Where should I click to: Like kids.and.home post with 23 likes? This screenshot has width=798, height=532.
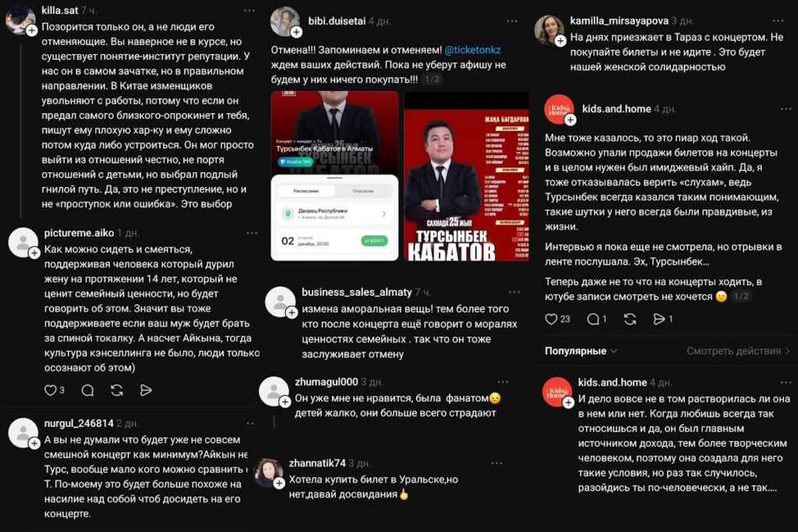(x=551, y=319)
